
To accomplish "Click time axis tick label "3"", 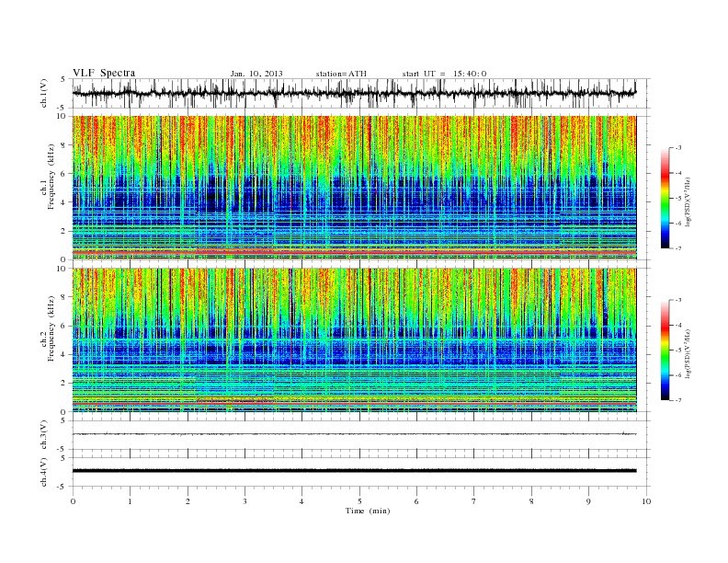I will [245, 501].
